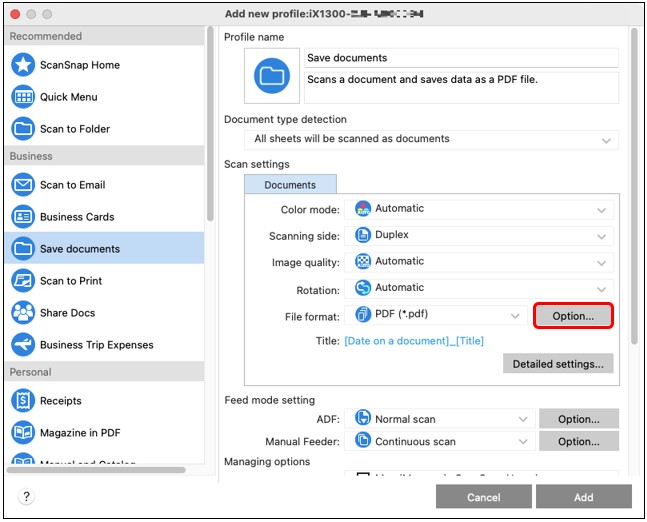This screenshot has height=522, width=647.
Task: Select Scan to Print profile label
Action: pos(71,281)
